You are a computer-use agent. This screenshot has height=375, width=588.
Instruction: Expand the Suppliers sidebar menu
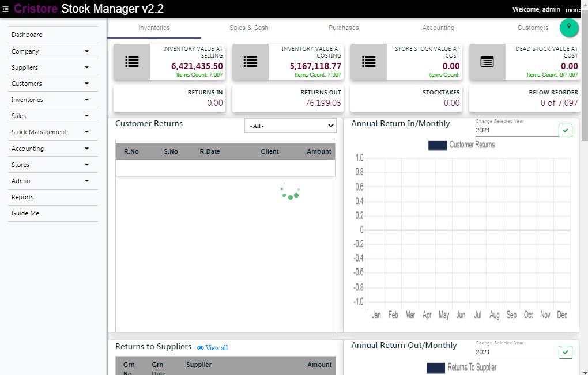86,67
